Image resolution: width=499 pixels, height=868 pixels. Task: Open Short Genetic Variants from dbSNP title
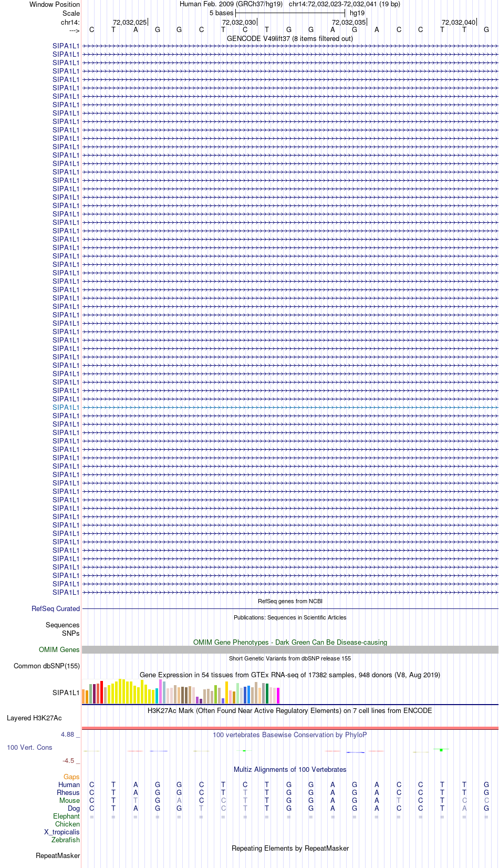click(x=290, y=658)
